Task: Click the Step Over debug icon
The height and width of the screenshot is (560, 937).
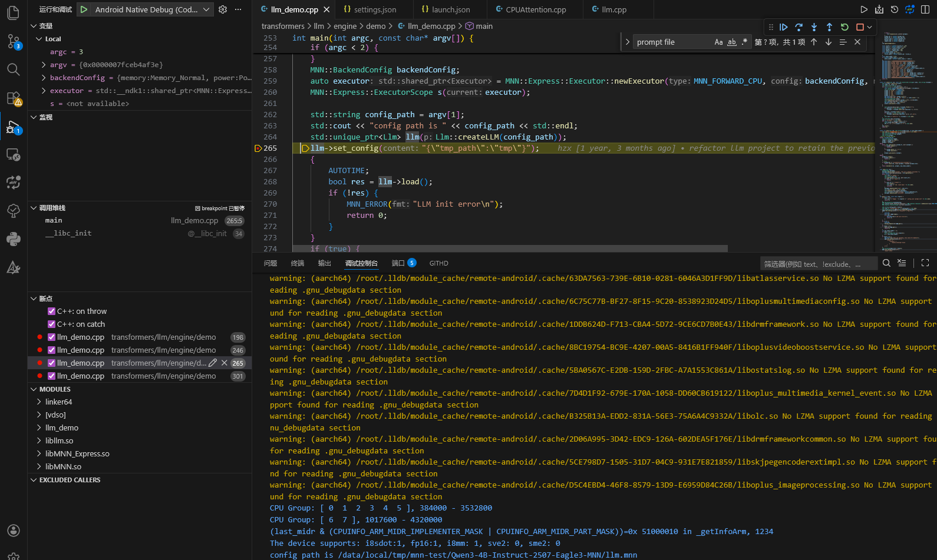Action: pos(799,27)
